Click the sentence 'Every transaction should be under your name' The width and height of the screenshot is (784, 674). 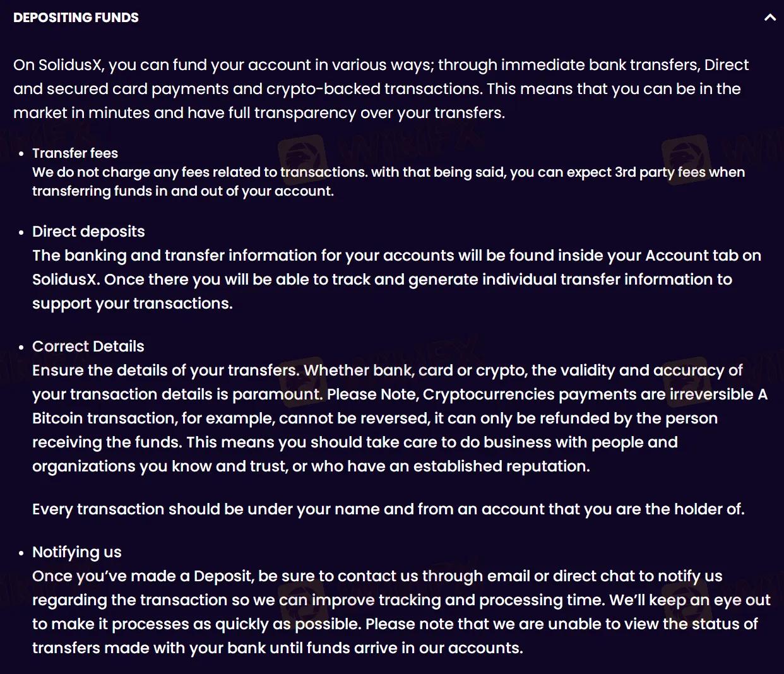tap(388, 509)
